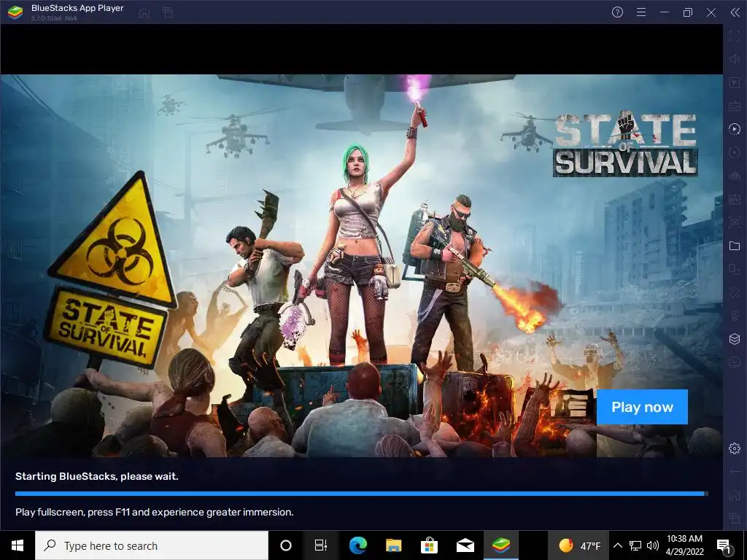
Task: Open the Help question mark icon
Action: [617, 12]
